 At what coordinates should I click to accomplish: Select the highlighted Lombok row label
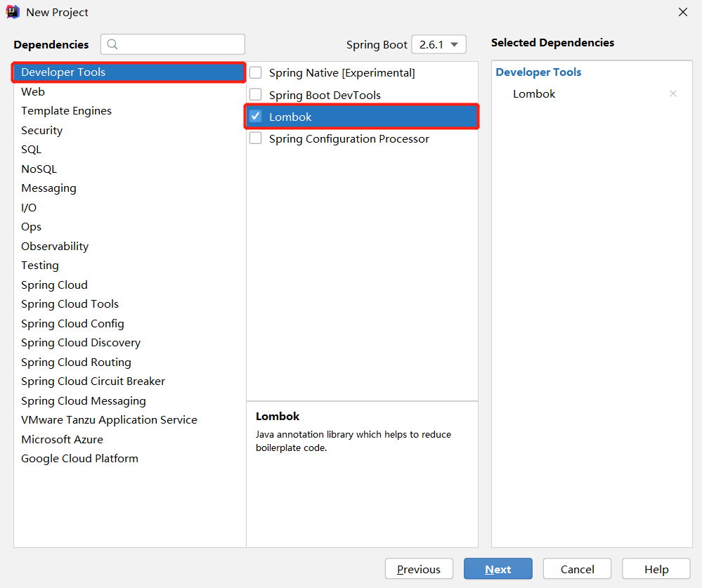point(290,117)
